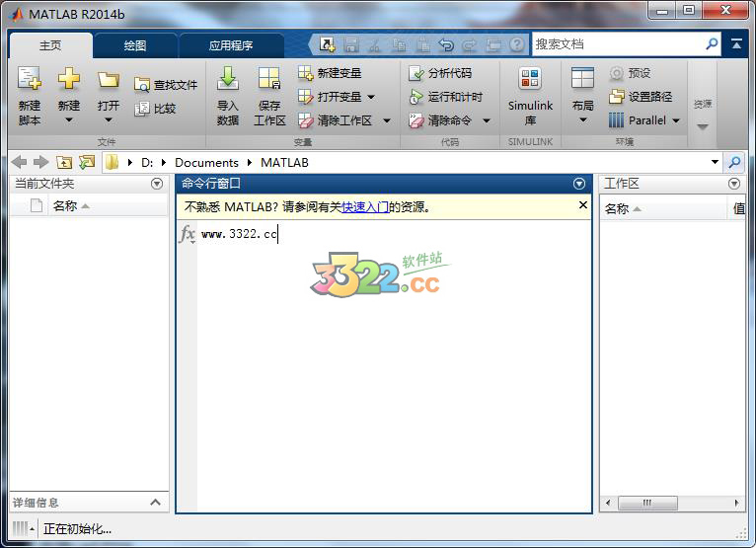
Task: Click the forward arrow in address bar
Action: [41, 162]
